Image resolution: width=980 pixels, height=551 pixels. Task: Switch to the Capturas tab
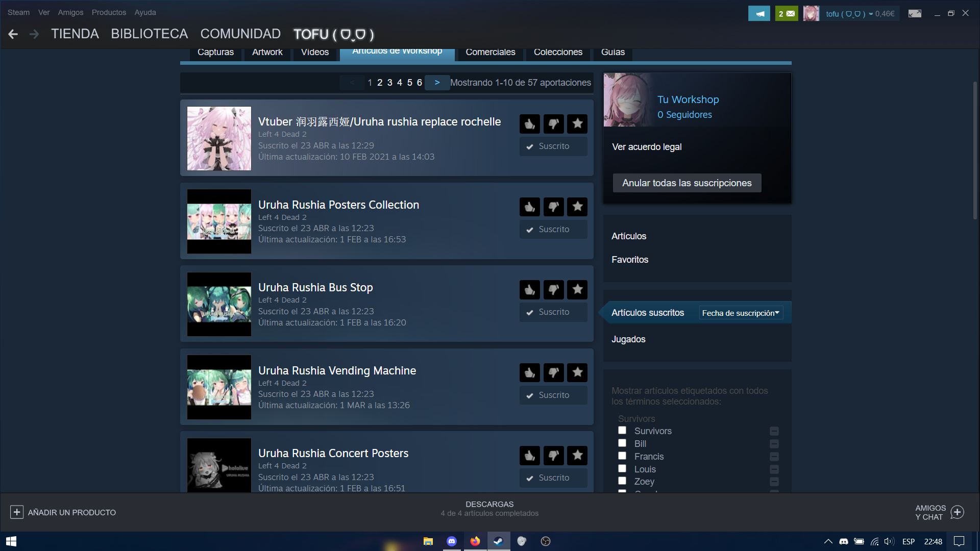[215, 53]
